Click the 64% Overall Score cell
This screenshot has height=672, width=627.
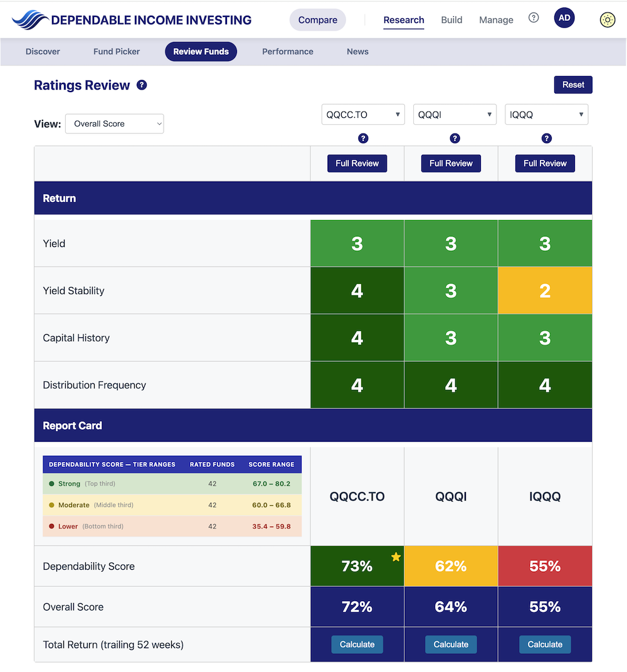tap(451, 607)
